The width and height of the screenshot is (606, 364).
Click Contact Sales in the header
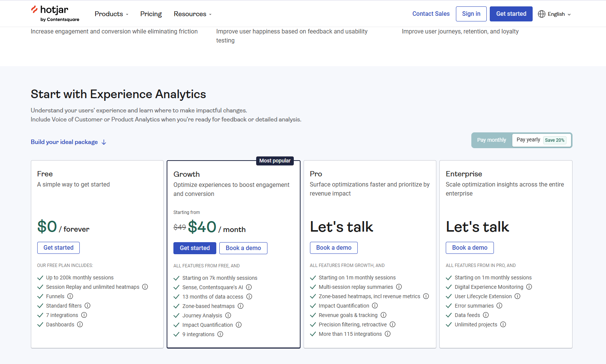pos(431,14)
